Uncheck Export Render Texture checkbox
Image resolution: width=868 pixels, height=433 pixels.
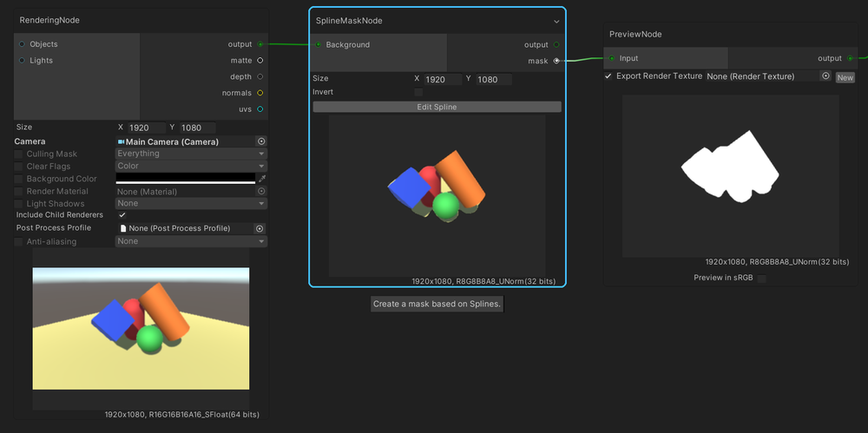pyautogui.click(x=608, y=76)
